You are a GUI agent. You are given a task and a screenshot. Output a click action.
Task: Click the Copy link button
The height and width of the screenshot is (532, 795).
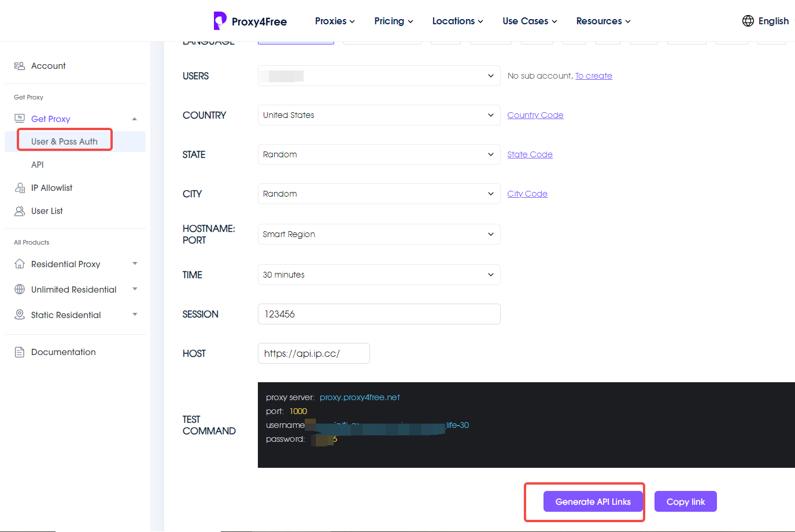686,501
